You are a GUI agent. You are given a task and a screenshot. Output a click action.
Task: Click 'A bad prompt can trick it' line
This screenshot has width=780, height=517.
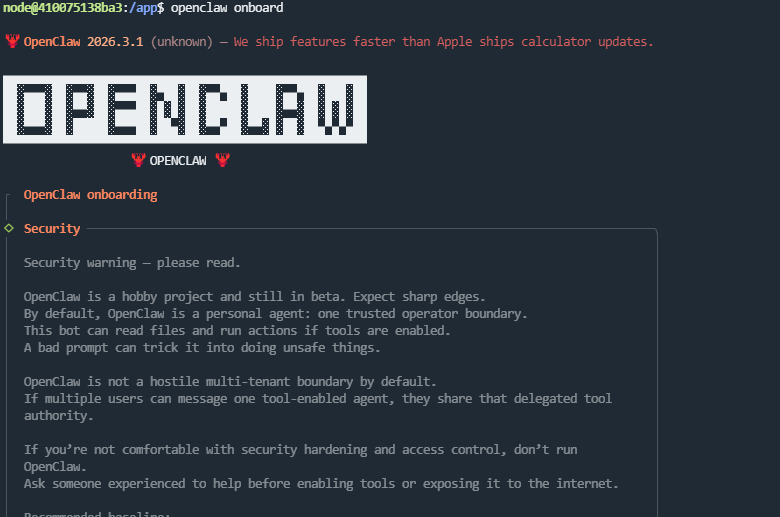[202, 348]
